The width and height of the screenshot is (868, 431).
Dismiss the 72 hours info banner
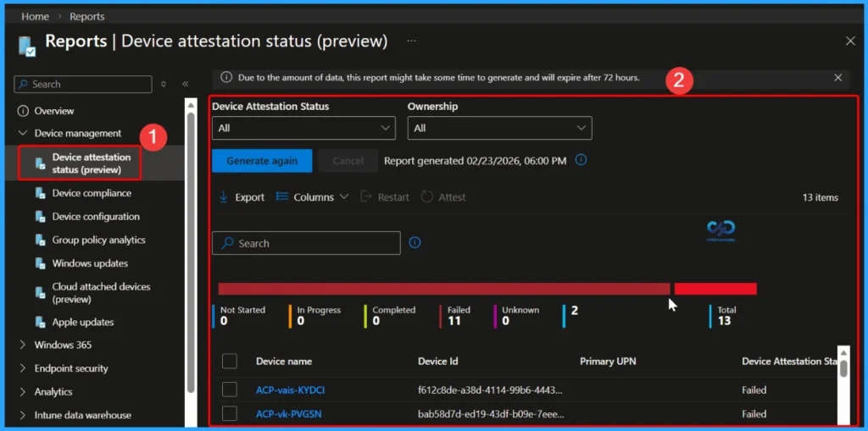[838, 77]
